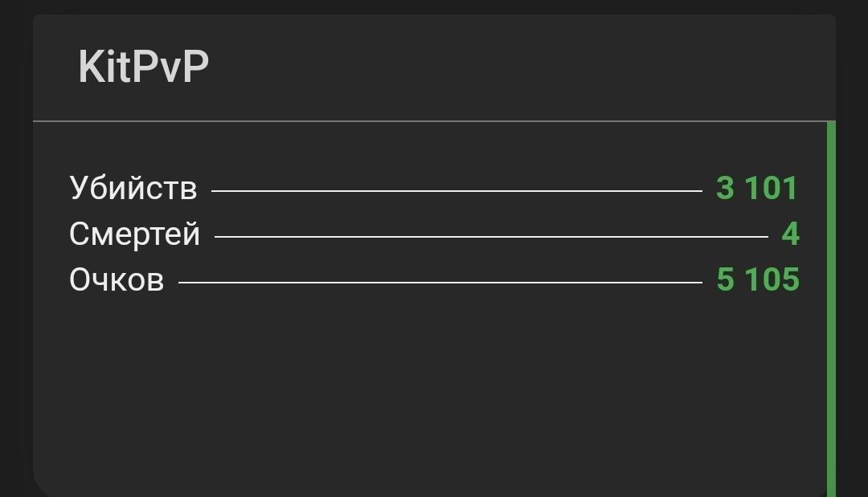The image size is (868, 497).
Task: Select the Убийств label
Action: [x=133, y=188]
